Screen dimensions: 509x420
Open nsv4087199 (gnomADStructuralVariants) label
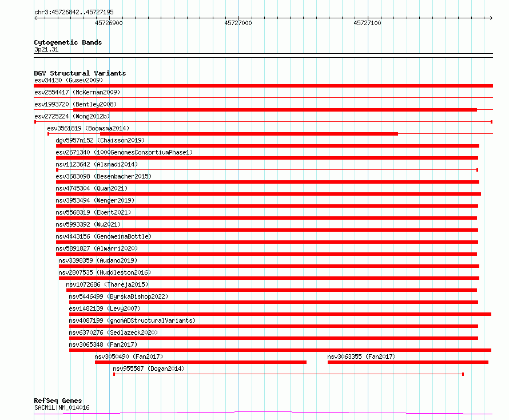point(132,320)
